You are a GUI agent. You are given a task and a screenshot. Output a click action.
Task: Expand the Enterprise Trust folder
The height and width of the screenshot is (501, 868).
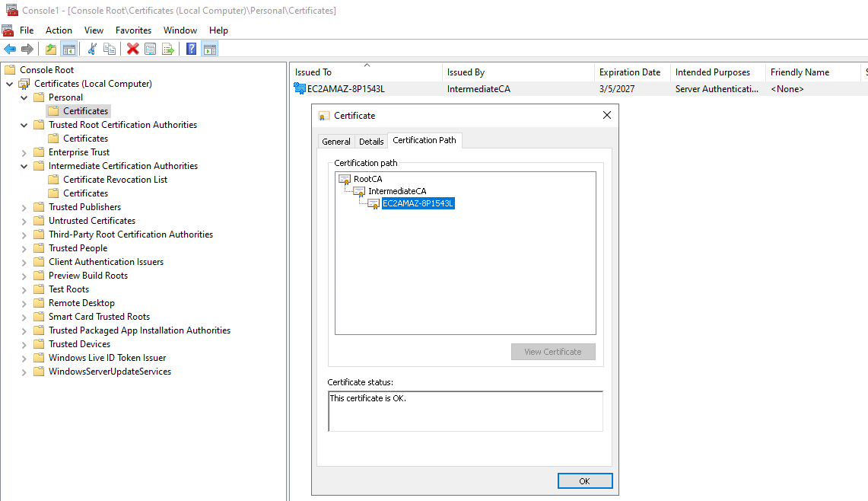(x=24, y=152)
